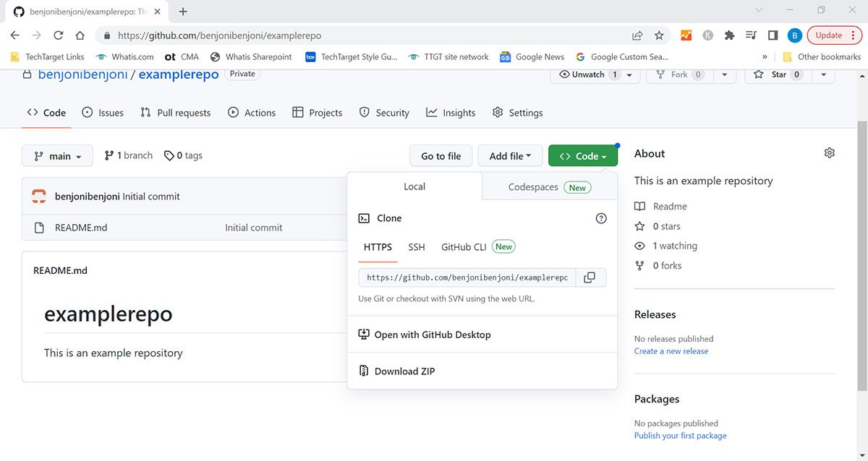Click the 1 watching link
868x461 pixels.
tap(666, 246)
